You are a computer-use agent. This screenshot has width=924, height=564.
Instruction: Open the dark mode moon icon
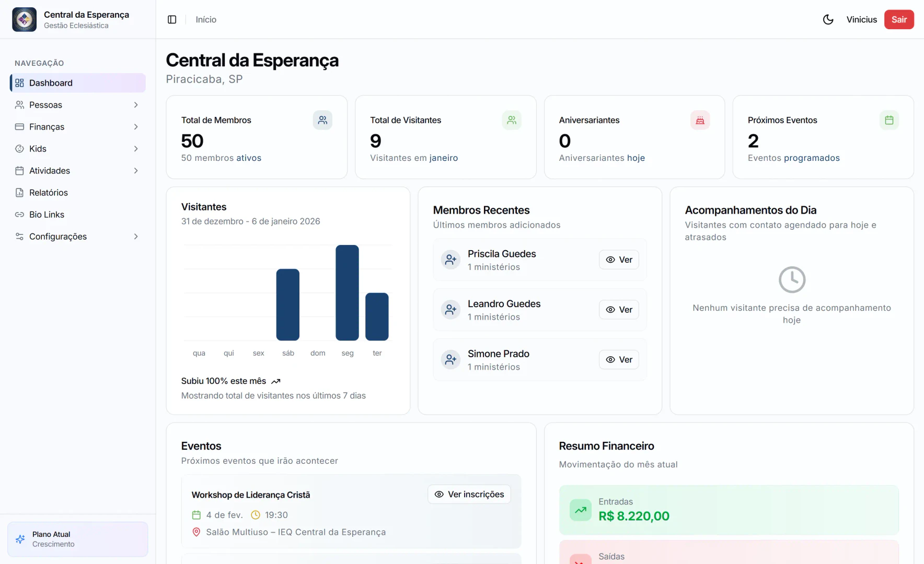(x=827, y=19)
